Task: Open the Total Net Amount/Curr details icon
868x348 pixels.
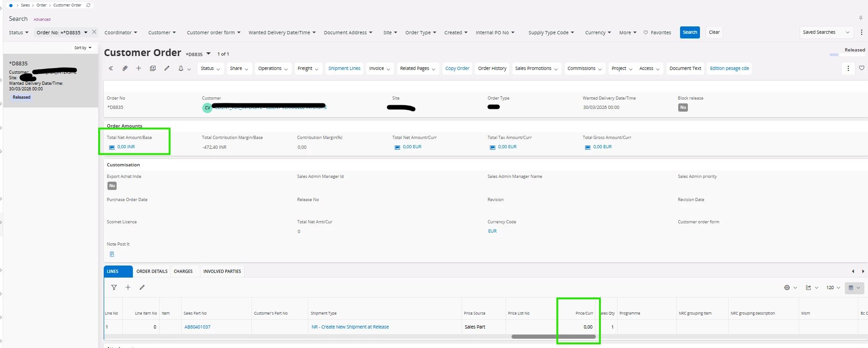Action: 397,147
